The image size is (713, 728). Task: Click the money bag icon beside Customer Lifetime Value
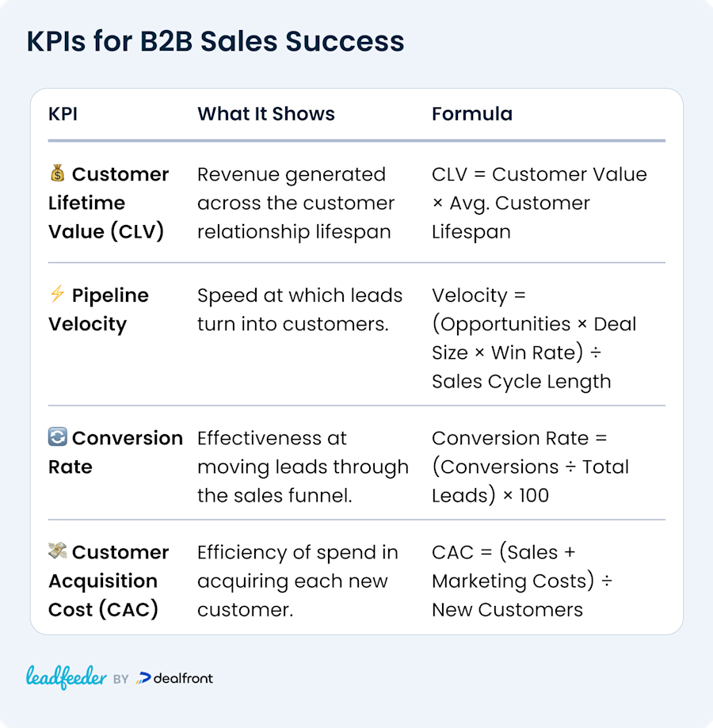point(58,173)
